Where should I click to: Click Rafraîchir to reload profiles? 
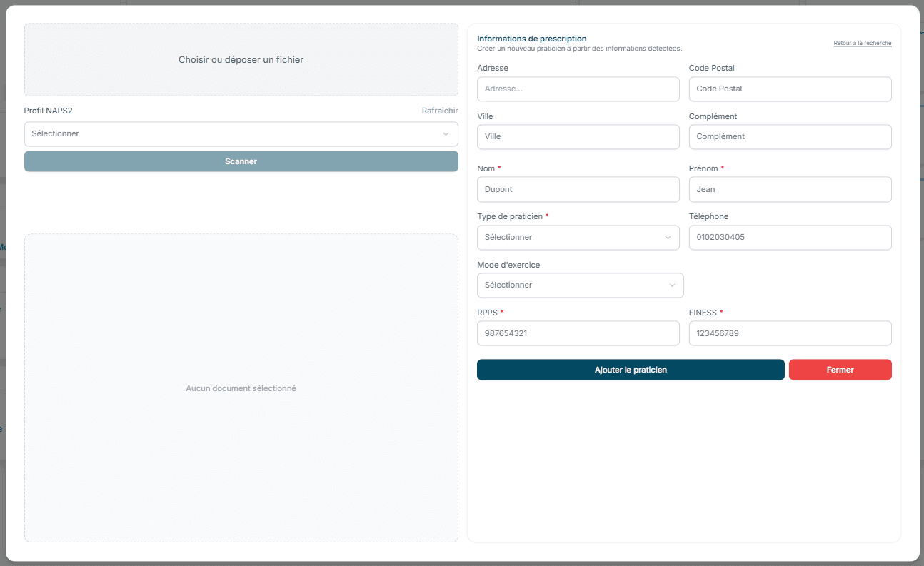(x=440, y=111)
